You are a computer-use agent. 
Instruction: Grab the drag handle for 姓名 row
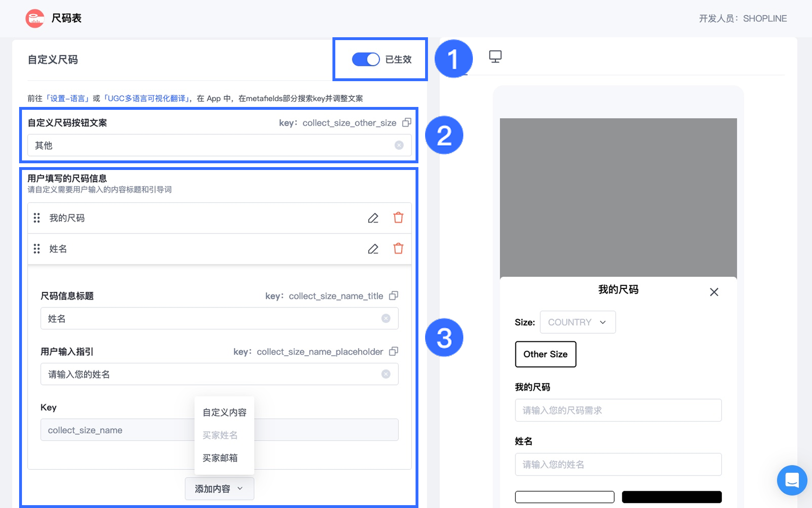click(x=37, y=249)
